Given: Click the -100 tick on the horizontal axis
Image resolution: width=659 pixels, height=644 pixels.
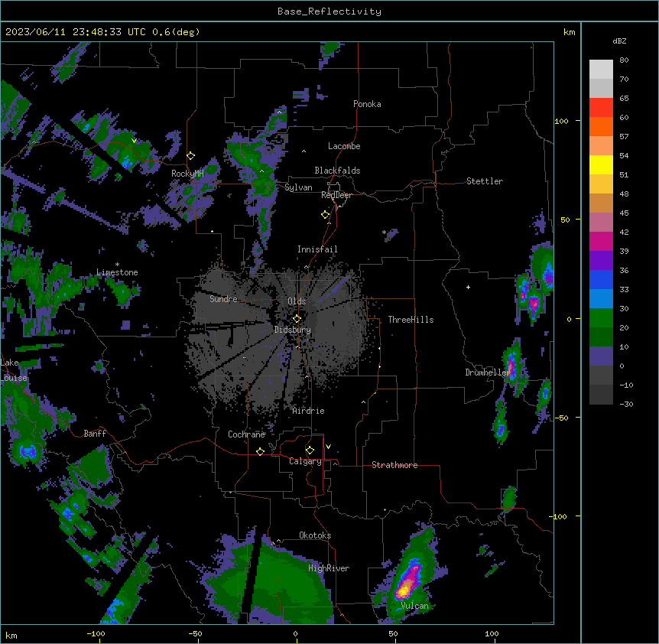Looking at the screenshot, I should pos(96,633).
